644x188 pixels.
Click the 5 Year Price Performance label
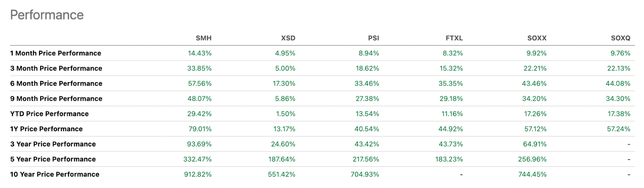pyautogui.click(x=53, y=159)
